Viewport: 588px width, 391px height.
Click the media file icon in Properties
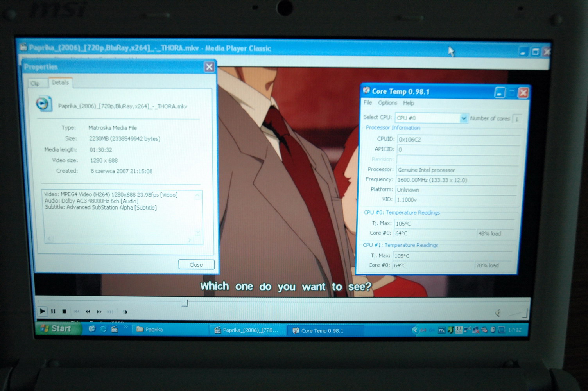[x=43, y=104]
